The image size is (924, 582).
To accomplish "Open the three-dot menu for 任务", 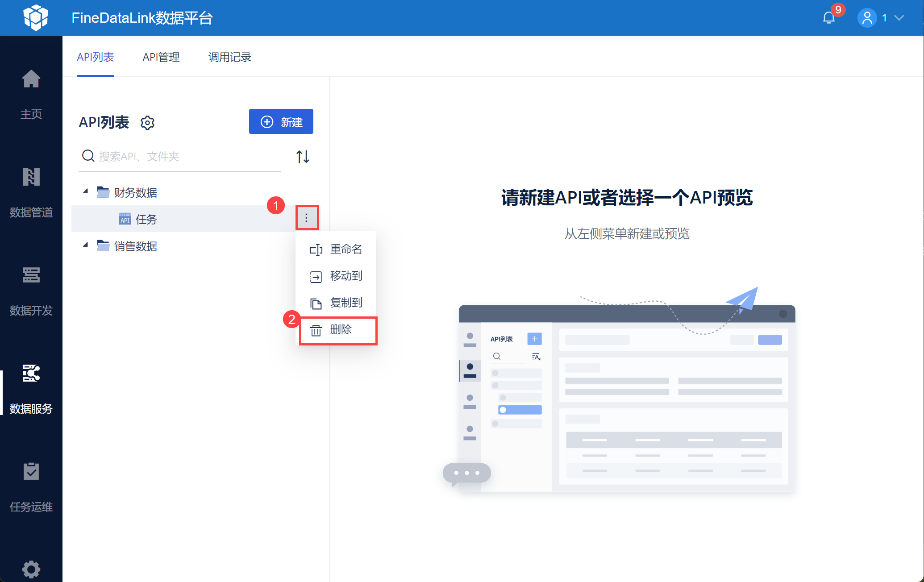I will coord(307,218).
